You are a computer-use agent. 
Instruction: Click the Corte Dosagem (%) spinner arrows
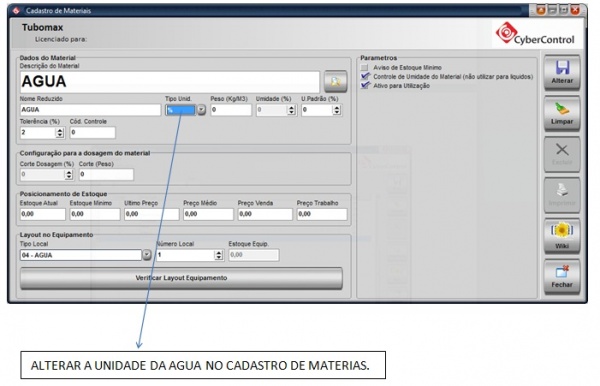point(68,175)
